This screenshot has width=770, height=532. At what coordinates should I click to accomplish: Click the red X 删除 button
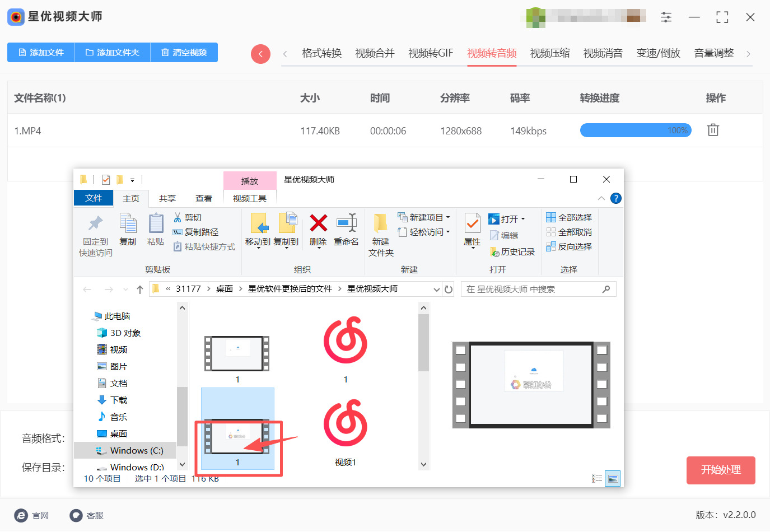tap(318, 230)
